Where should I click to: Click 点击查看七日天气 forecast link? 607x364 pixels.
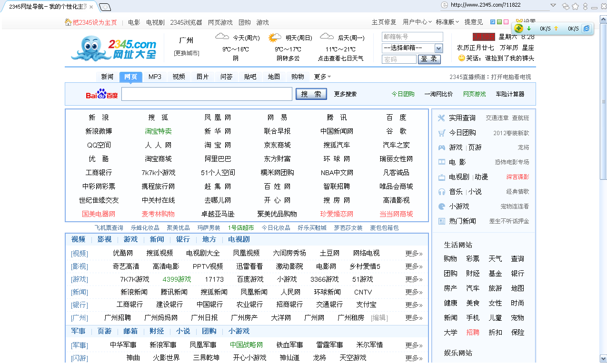click(340, 59)
